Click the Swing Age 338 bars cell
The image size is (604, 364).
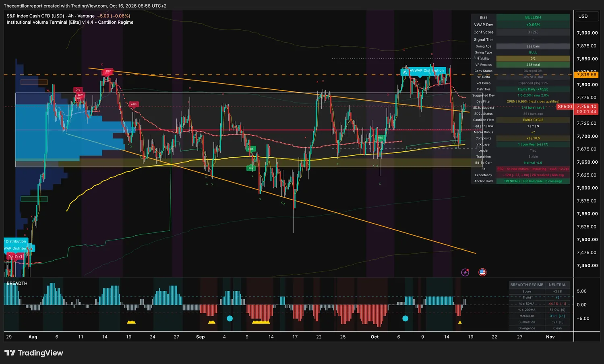tap(533, 46)
